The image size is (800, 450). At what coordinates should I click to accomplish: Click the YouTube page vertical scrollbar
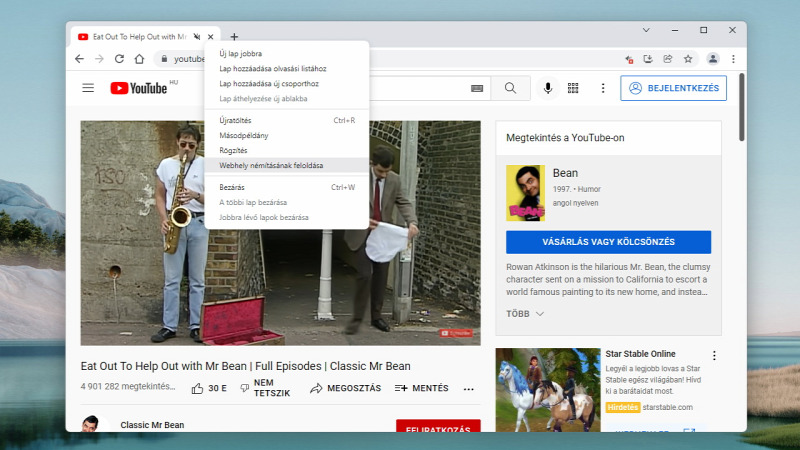(742, 107)
